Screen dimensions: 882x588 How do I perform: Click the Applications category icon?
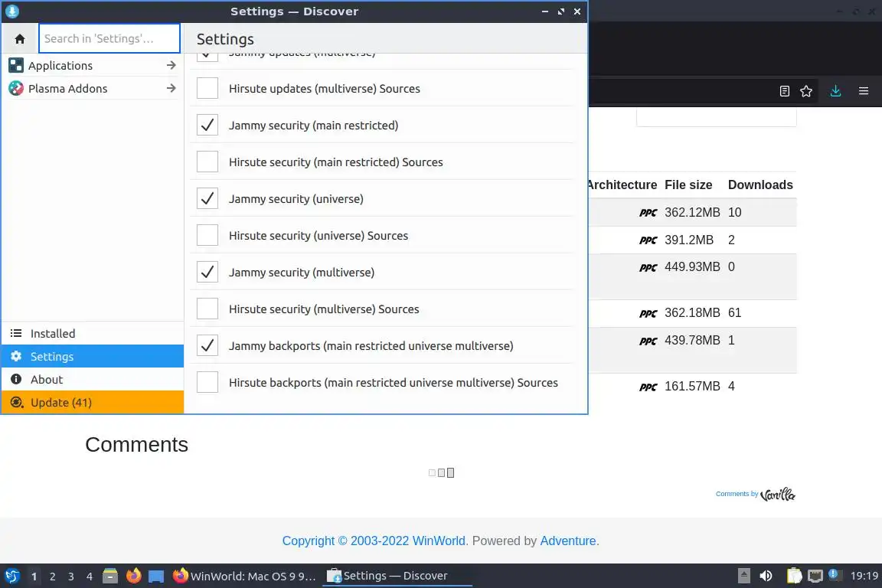click(x=16, y=65)
